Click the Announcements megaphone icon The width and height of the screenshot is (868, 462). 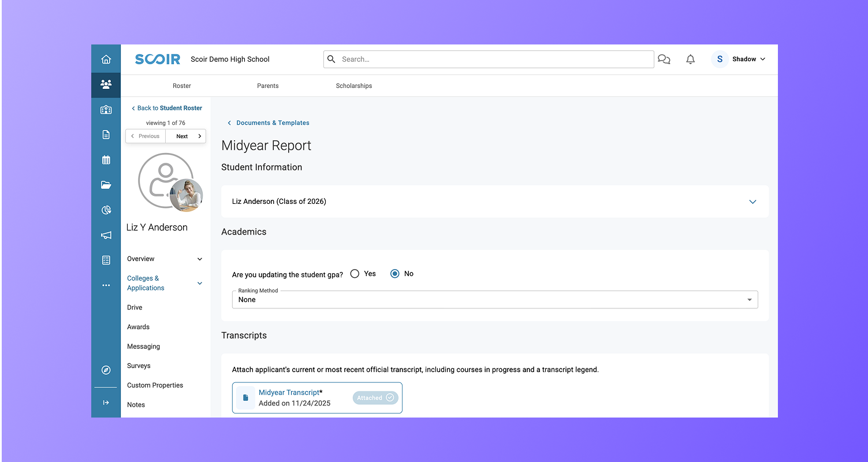click(106, 235)
